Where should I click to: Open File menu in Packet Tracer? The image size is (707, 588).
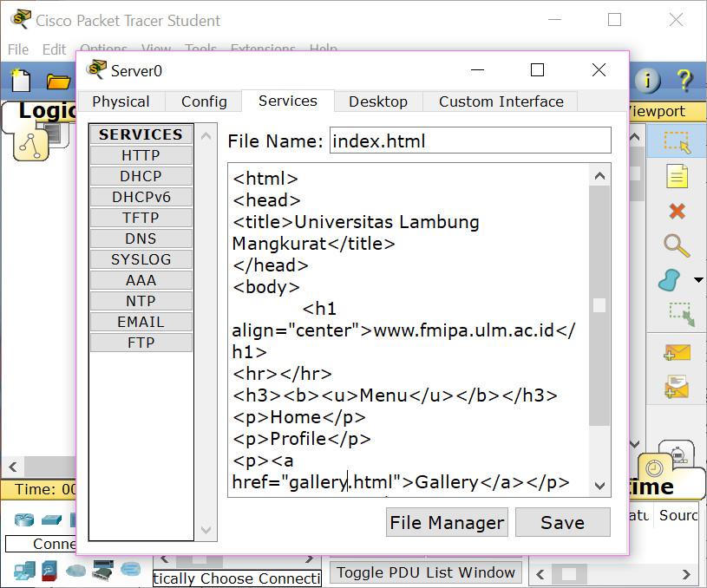18,49
